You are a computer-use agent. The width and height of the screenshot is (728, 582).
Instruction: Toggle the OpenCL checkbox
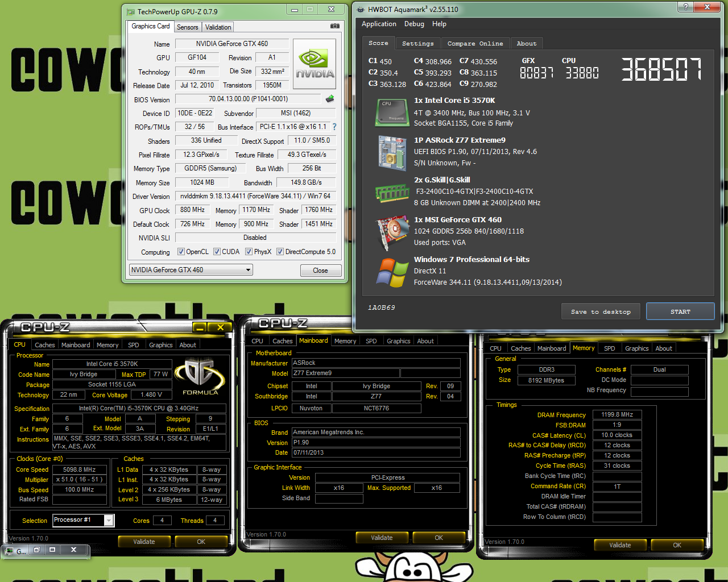181,252
